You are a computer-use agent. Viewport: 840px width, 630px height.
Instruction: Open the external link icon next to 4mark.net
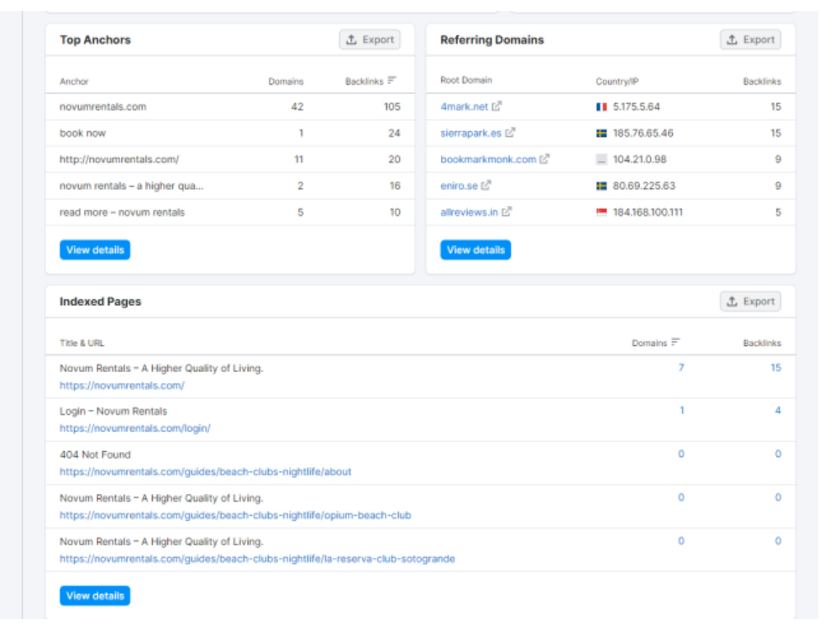coord(496,106)
